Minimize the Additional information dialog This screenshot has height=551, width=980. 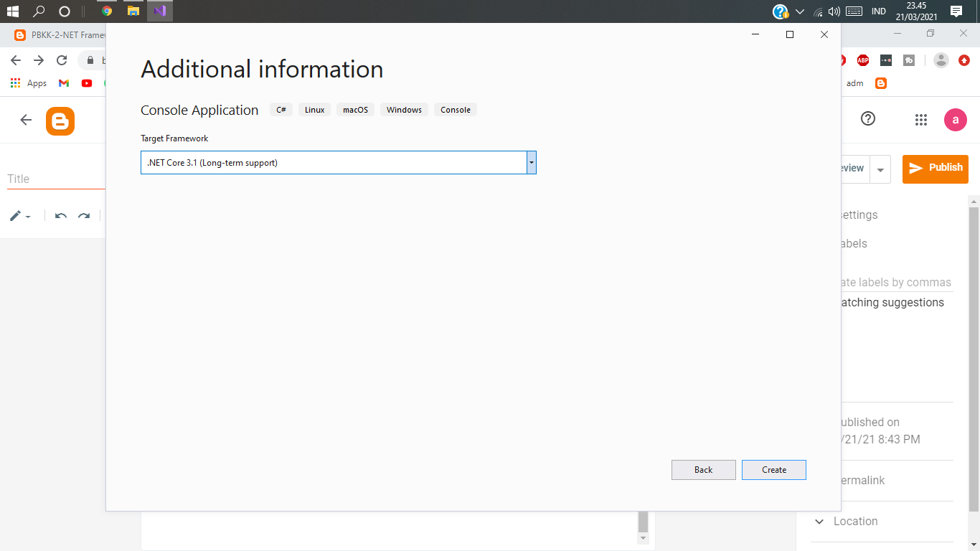point(755,34)
